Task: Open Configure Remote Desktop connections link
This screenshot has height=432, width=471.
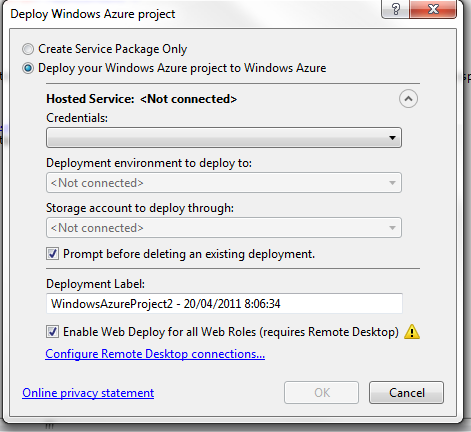Action: pyautogui.click(x=155, y=354)
